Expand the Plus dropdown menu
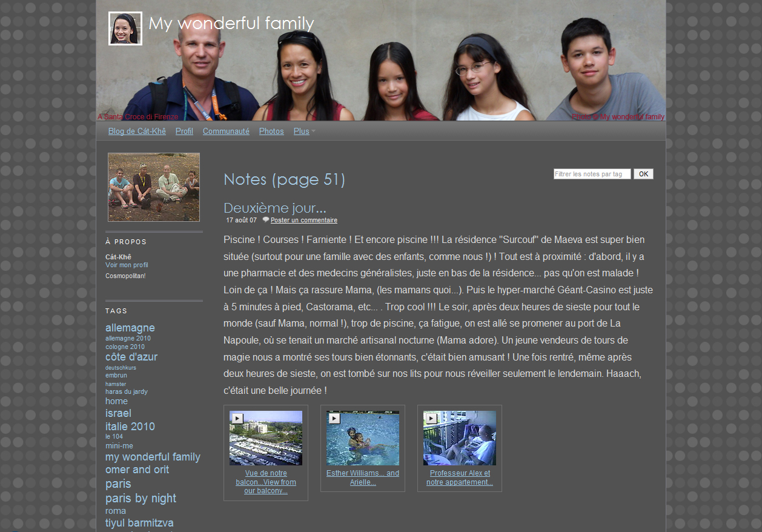 click(x=304, y=131)
